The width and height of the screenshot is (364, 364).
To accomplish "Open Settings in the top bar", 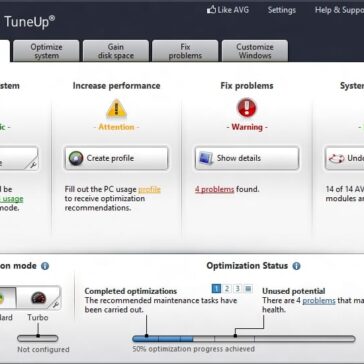I will [282, 10].
